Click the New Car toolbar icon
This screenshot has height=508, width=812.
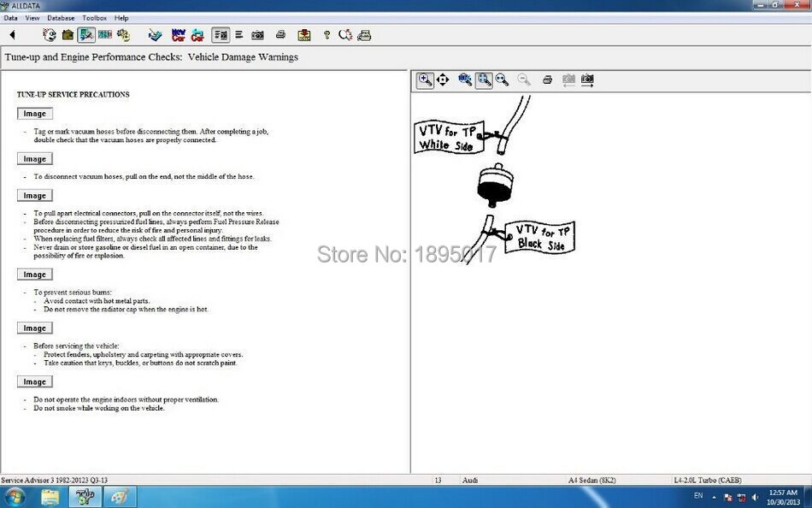pos(178,35)
